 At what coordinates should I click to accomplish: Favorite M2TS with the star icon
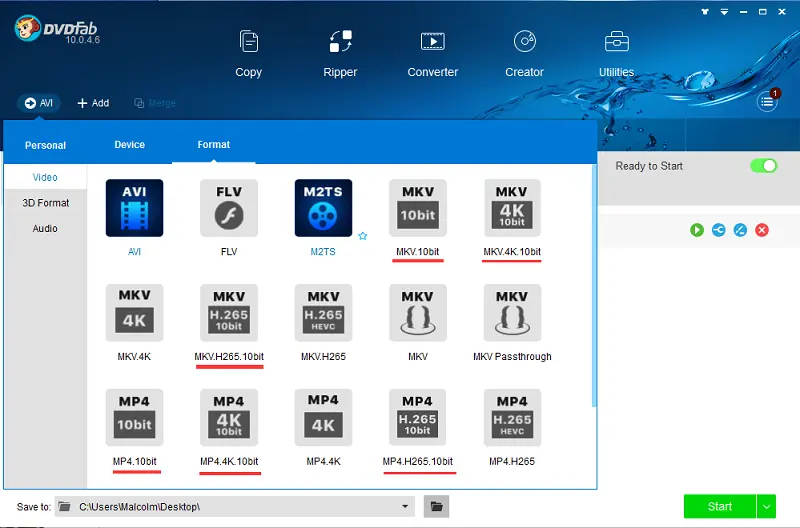[x=363, y=236]
